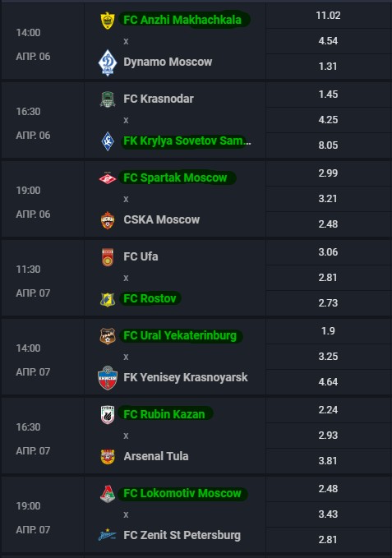Screen dimensions: 392x558
Task: Choose 2.73 odds for FC Rostov
Action: tap(329, 303)
